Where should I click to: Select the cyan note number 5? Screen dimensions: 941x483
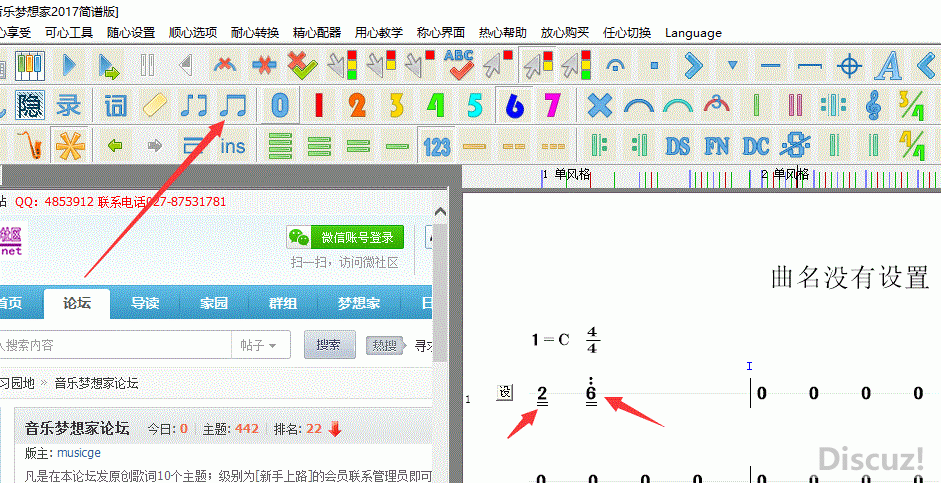475,106
